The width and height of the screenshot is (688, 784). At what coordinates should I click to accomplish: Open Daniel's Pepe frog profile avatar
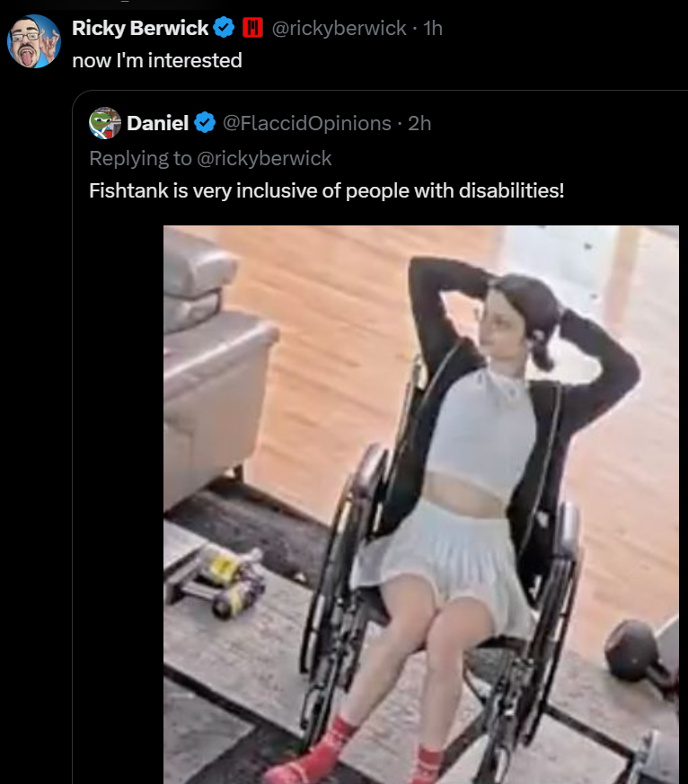pos(105,123)
